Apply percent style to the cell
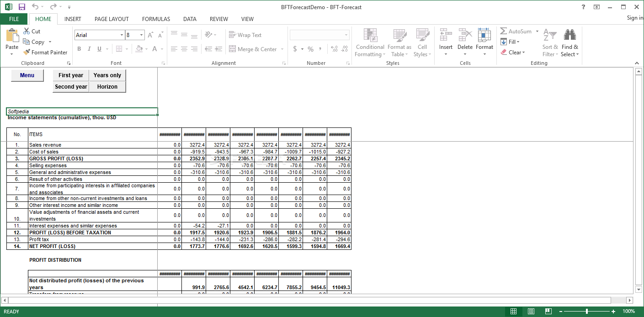Image resolution: width=644 pixels, height=317 pixels. pos(310,49)
